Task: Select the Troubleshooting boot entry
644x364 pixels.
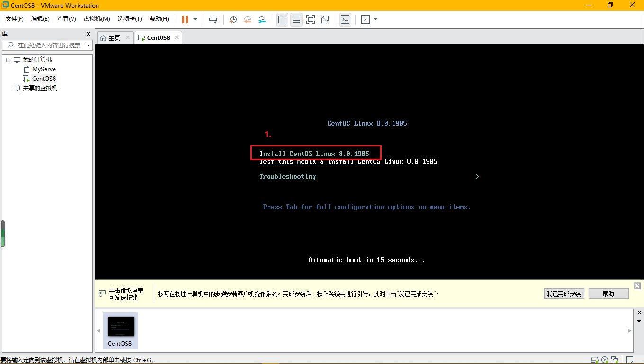Action: click(287, 177)
